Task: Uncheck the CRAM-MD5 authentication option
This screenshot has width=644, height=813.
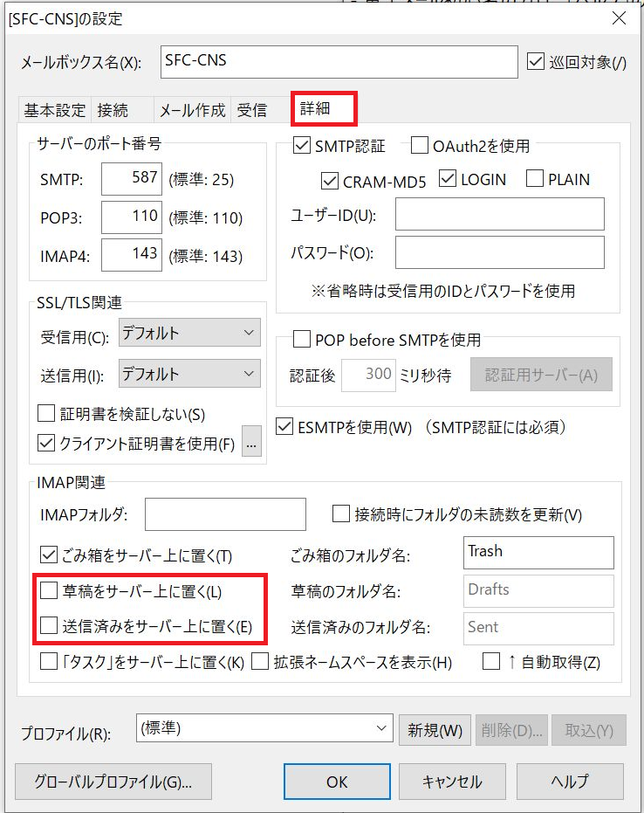Action: (330, 180)
